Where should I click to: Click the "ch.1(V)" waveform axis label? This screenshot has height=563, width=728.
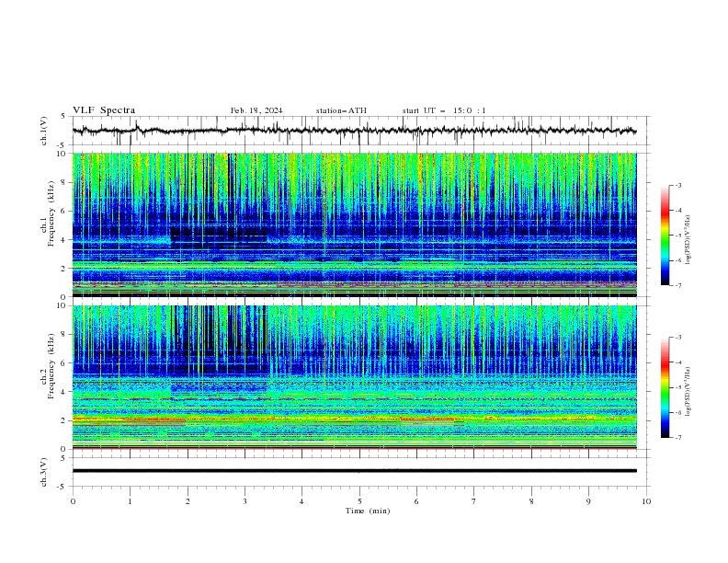click(44, 131)
